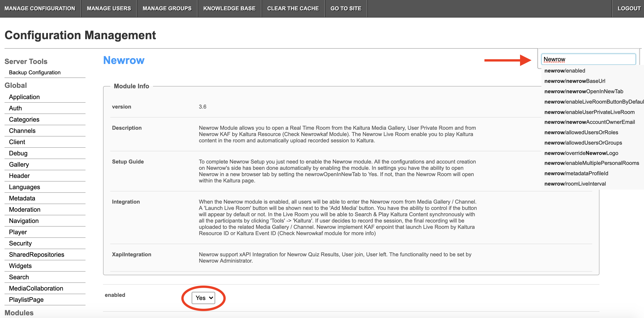Click Manage Configuration tab

[x=40, y=9]
